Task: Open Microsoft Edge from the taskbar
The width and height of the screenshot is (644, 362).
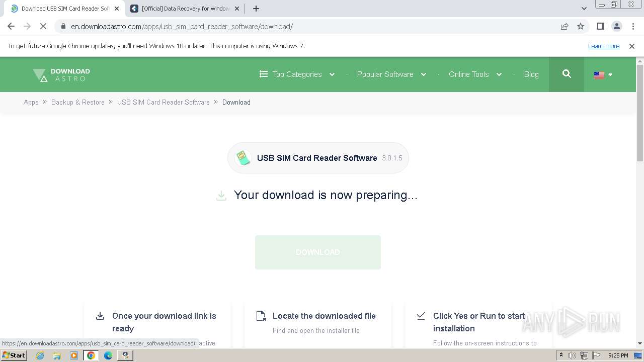Action: coord(108,355)
